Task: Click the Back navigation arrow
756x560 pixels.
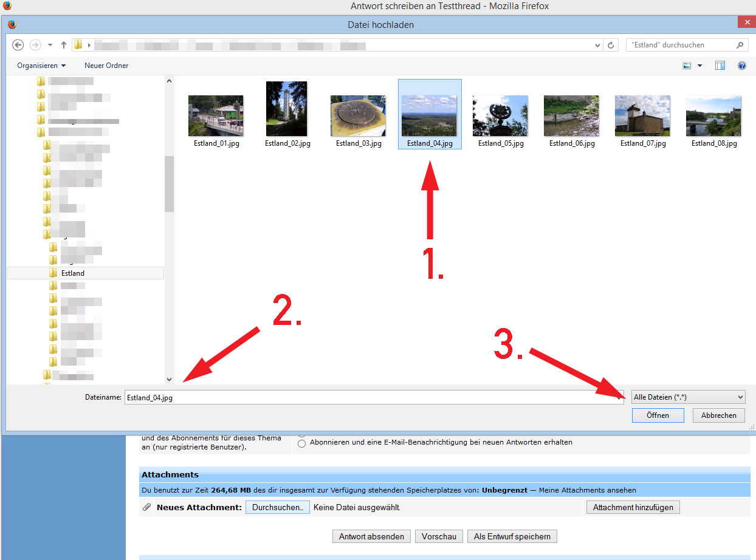Action: (x=18, y=45)
